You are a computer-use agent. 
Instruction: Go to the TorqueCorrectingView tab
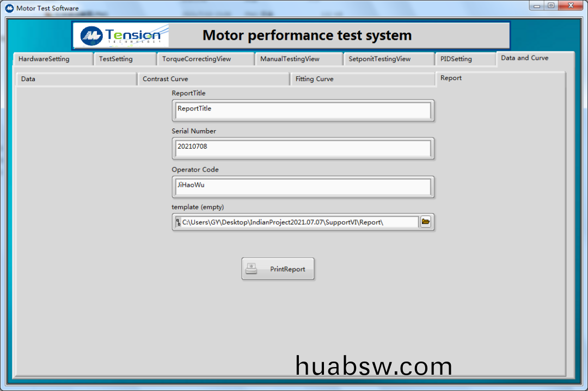(x=197, y=59)
